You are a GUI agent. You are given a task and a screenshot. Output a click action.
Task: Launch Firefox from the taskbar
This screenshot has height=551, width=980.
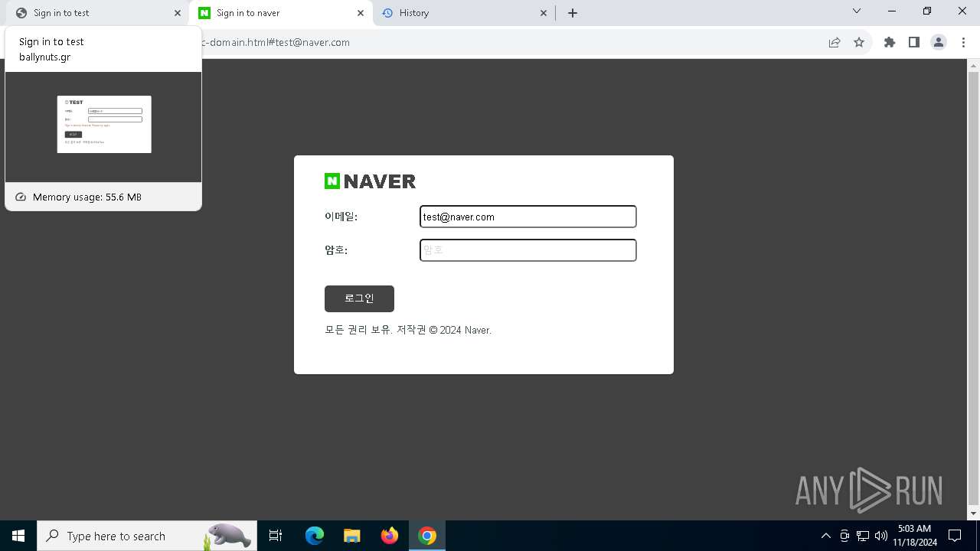point(390,536)
